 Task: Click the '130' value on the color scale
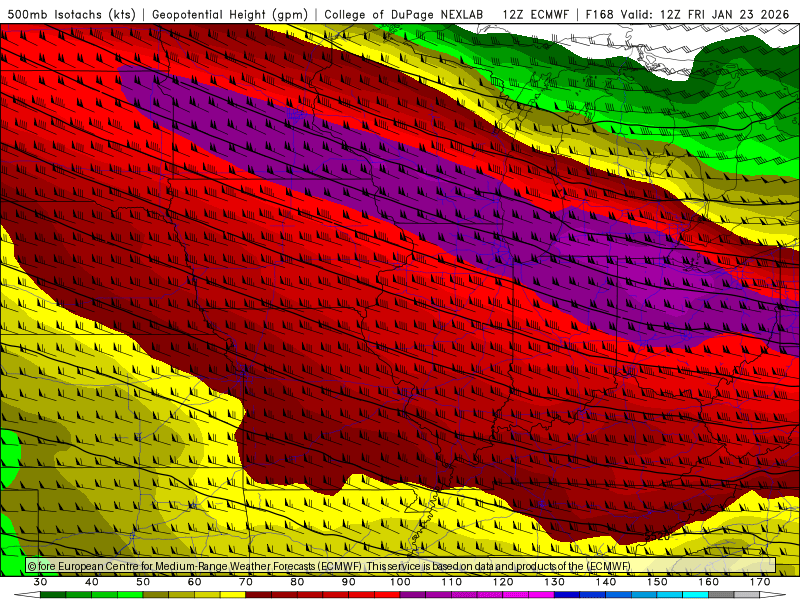pos(554,582)
